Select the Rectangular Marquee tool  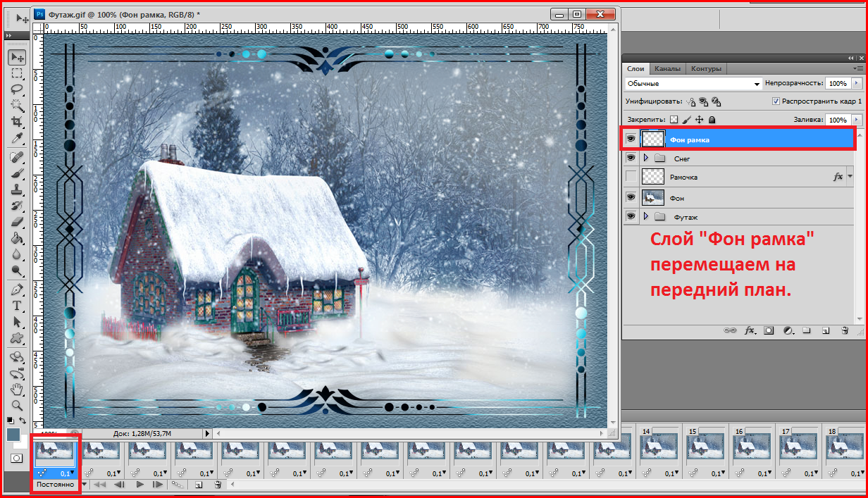[17, 73]
